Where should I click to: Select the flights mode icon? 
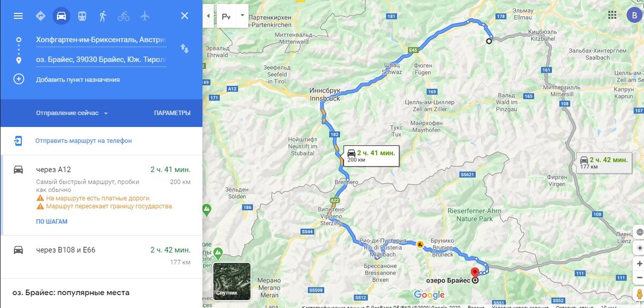tap(144, 16)
